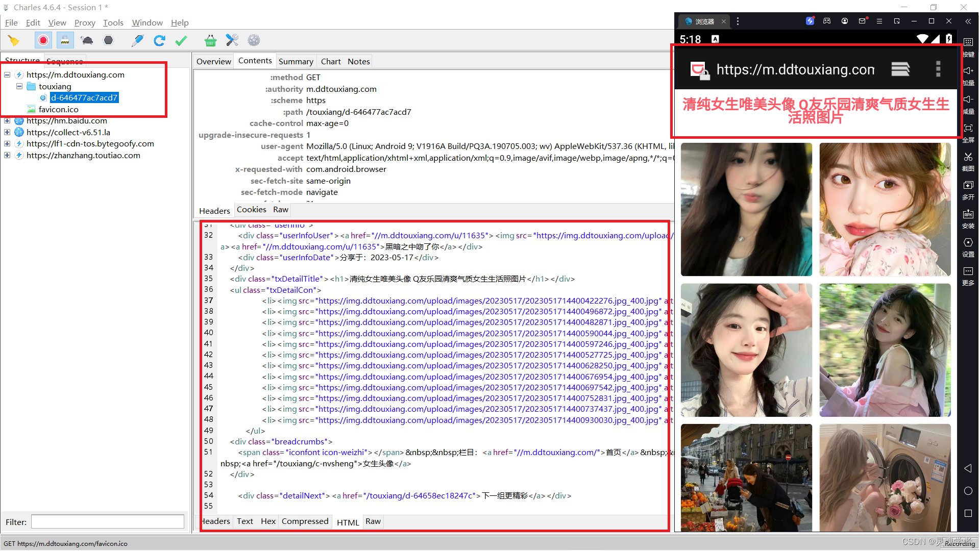
Task: Open the Tools wrench icon
Action: 232,40
